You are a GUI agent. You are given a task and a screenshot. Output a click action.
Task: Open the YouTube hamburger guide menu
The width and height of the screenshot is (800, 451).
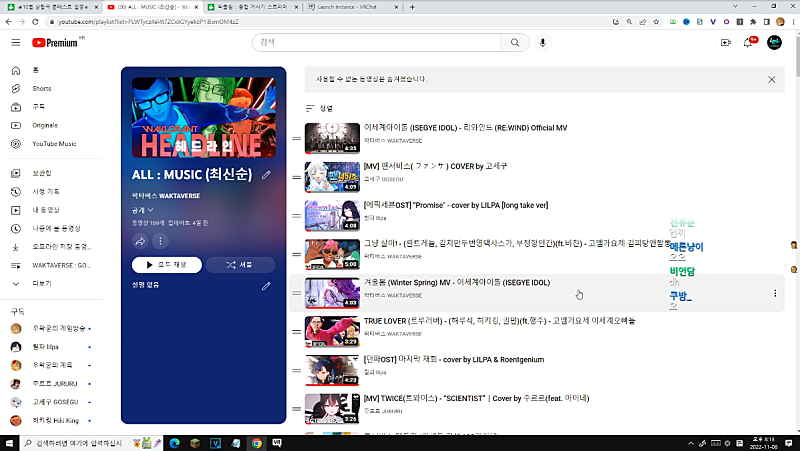[x=16, y=42]
